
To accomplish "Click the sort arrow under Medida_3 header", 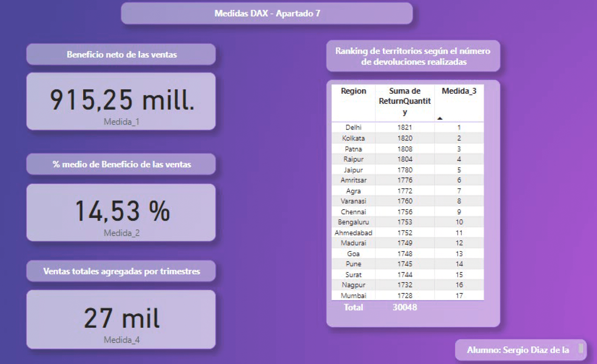I will (440, 118).
